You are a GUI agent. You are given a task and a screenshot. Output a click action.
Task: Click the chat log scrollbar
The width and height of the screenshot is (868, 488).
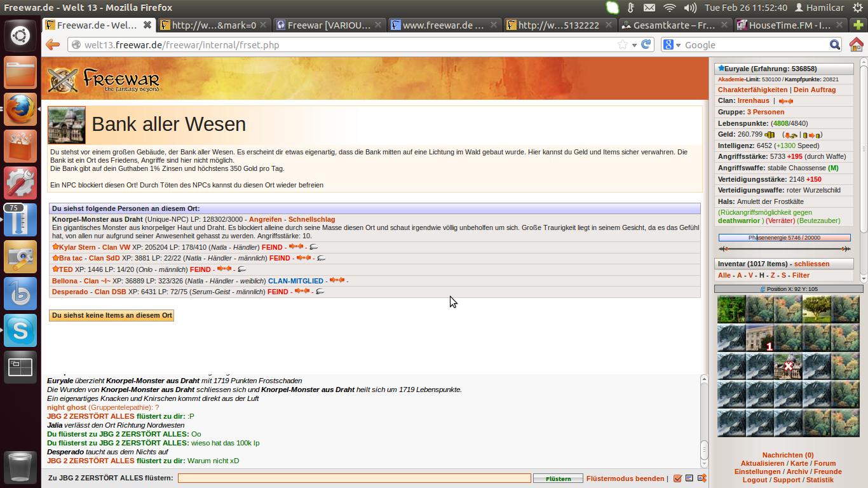pyautogui.click(x=703, y=421)
